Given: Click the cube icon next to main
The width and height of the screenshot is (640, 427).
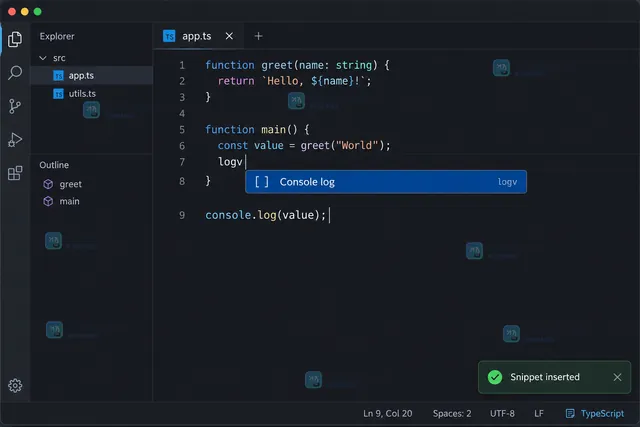Looking at the screenshot, I should pyautogui.click(x=48, y=201).
